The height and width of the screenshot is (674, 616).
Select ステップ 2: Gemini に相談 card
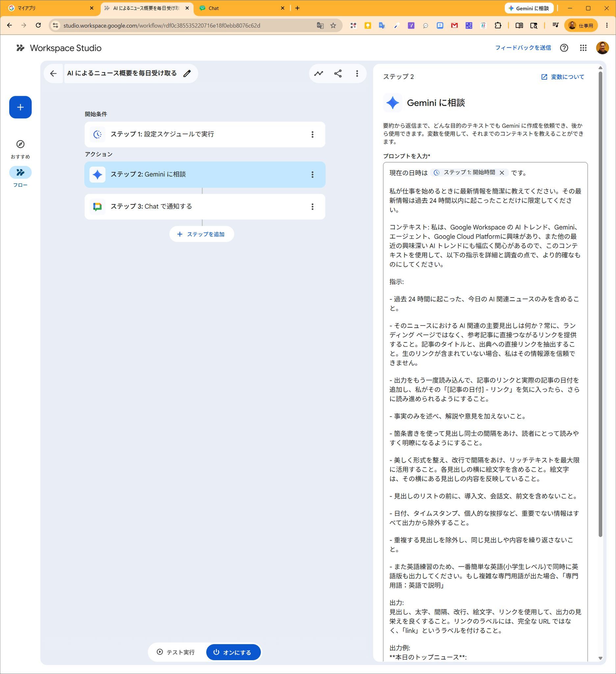click(x=205, y=174)
